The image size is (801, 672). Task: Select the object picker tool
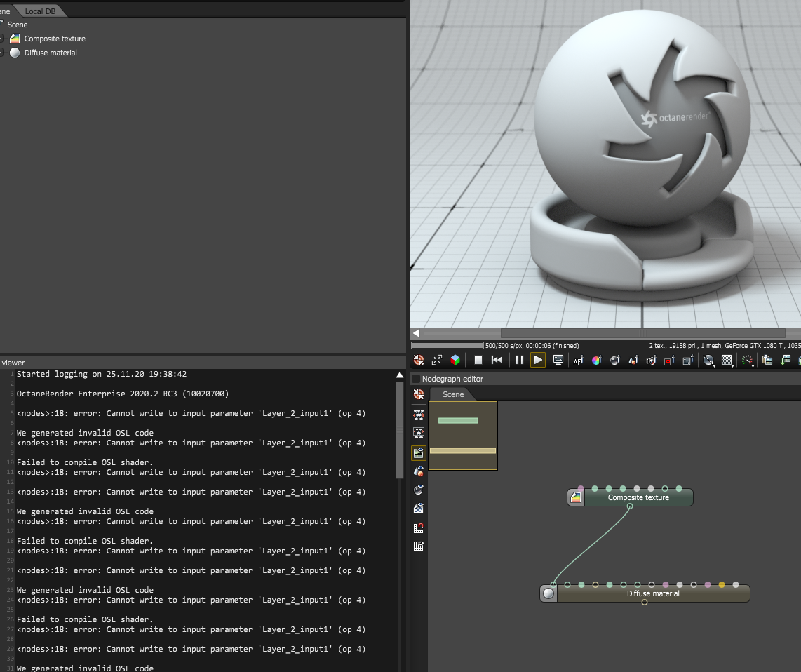click(x=633, y=361)
